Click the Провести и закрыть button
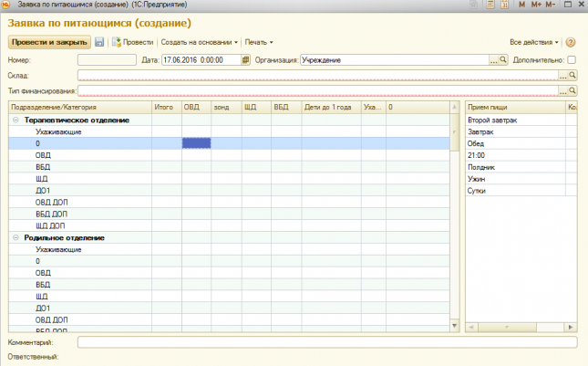The width and height of the screenshot is (588, 366). [49, 42]
